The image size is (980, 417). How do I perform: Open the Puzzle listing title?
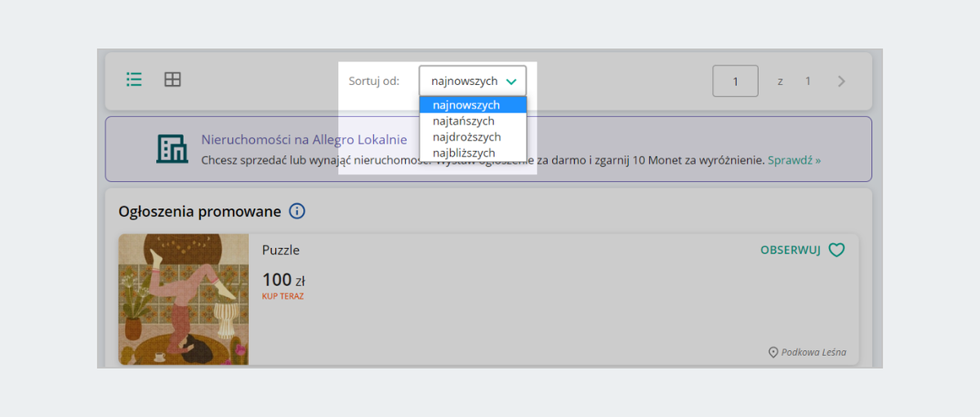[x=281, y=250]
